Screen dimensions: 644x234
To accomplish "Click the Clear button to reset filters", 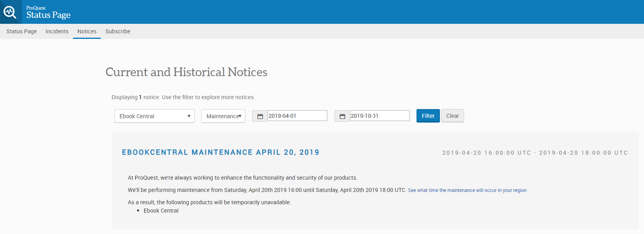I will coord(452,115).
